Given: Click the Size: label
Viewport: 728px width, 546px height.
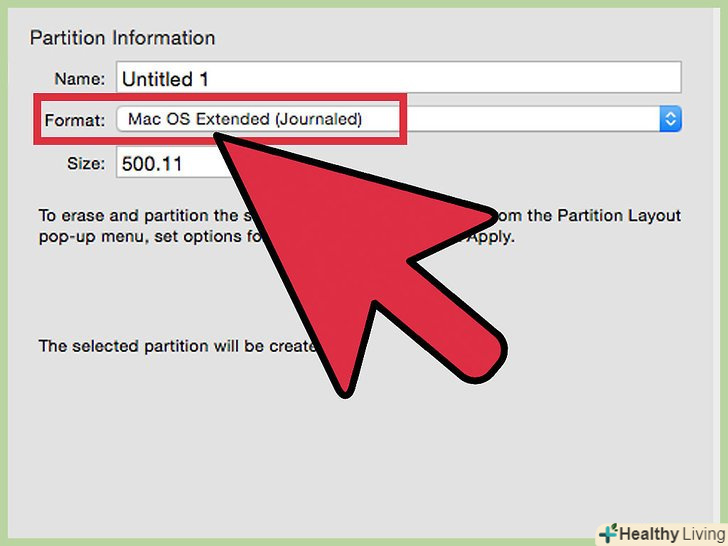Looking at the screenshot, I should [86, 163].
